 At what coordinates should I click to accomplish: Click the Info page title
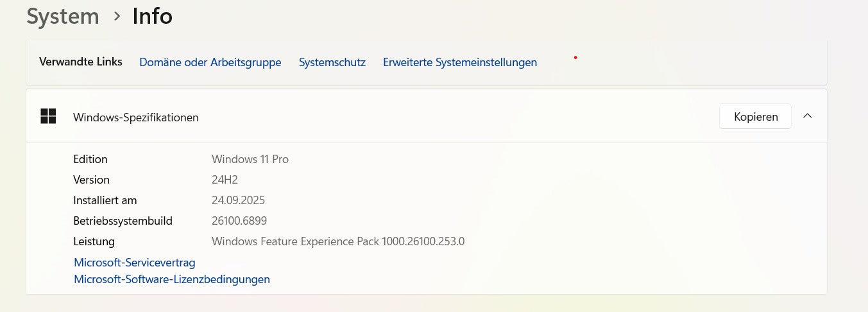point(152,16)
